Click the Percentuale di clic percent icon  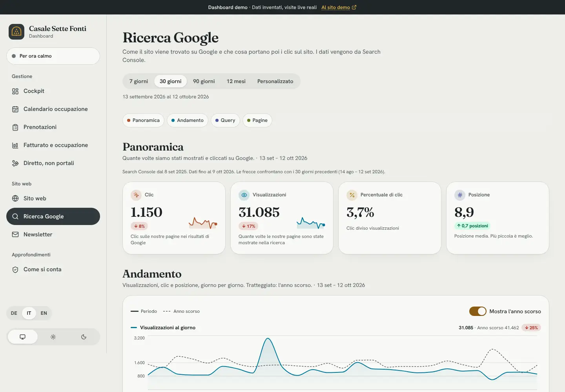(x=352, y=195)
